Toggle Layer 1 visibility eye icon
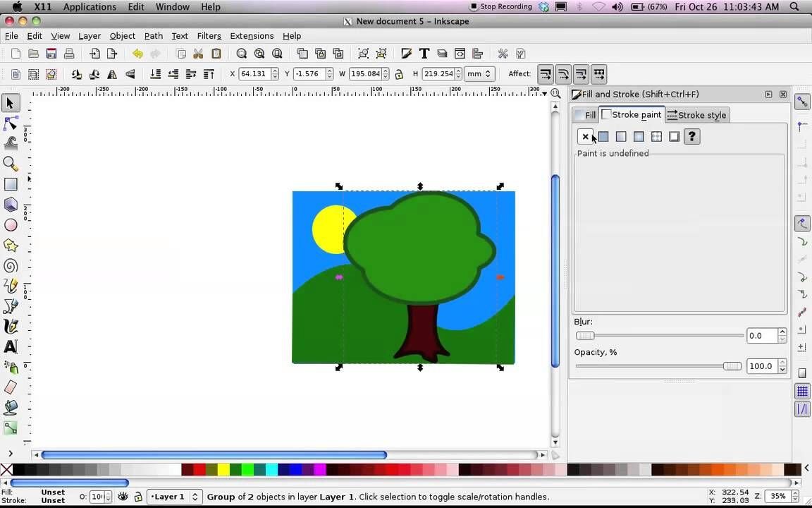Screen dimensions: 812x508 pos(123,497)
